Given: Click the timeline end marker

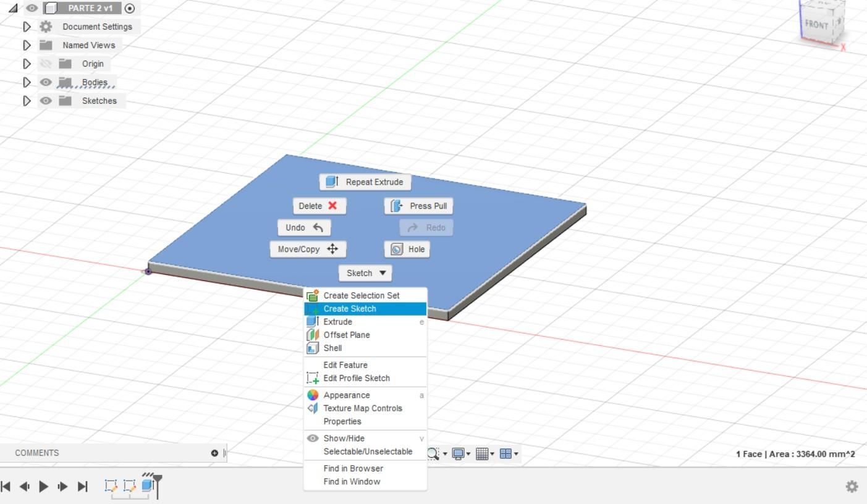Looking at the screenshot, I should 158,485.
